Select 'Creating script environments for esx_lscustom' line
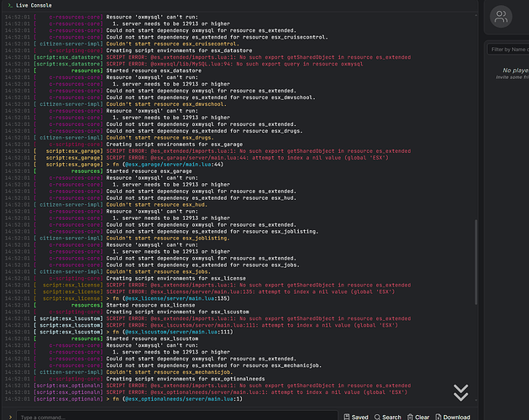 pyautogui.click(x=178, y=312)
